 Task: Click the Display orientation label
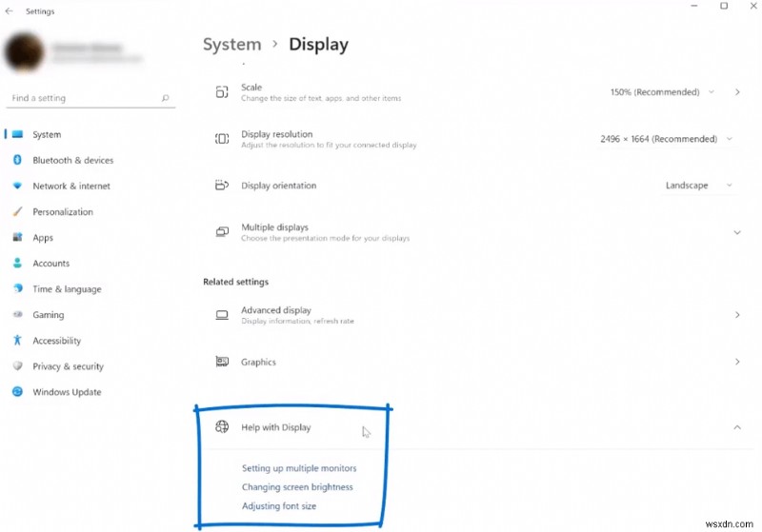(x=278, y=186)
